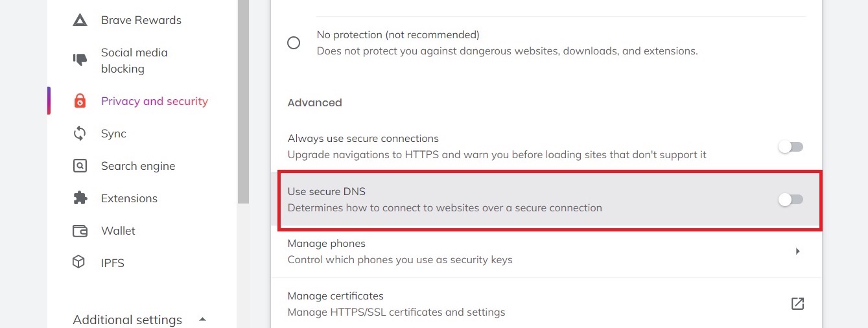The height and width of the screenshot is (328, 868).
Task: Click the Extensions puzzle piece icon
Action: point(80,198)
